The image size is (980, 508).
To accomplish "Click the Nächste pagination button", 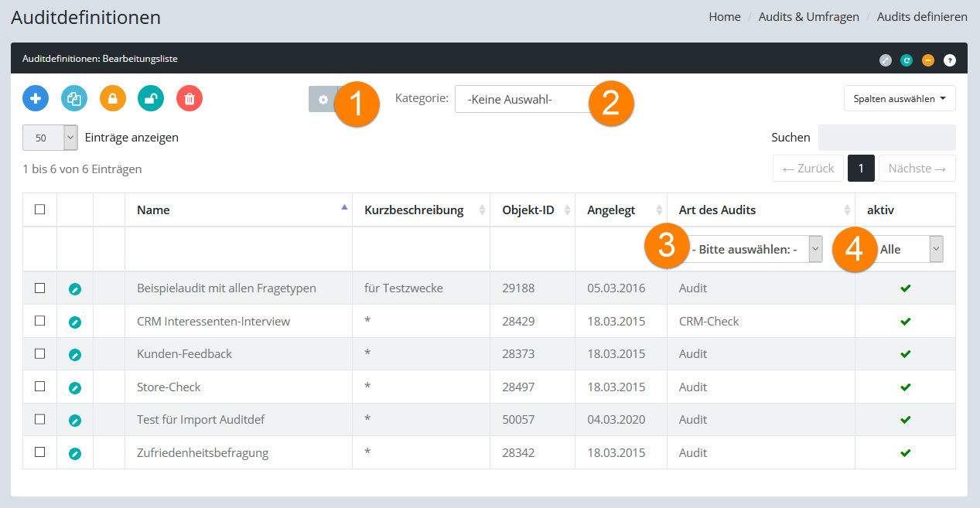I will pos(917,169).
